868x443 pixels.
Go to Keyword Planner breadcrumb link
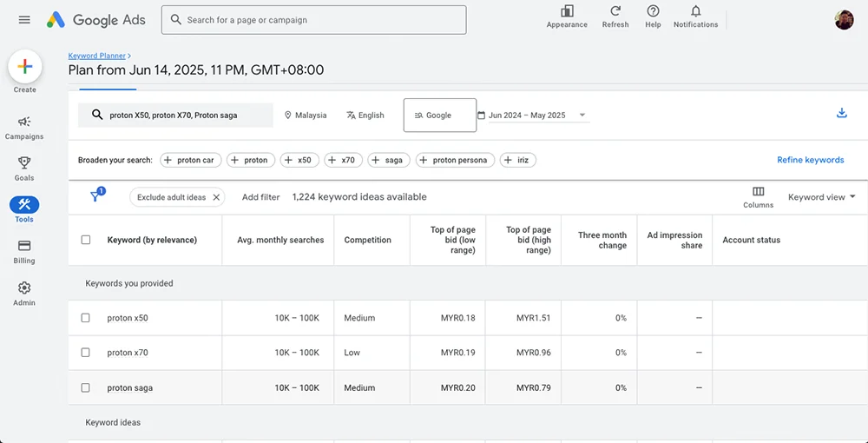[97, 56]
